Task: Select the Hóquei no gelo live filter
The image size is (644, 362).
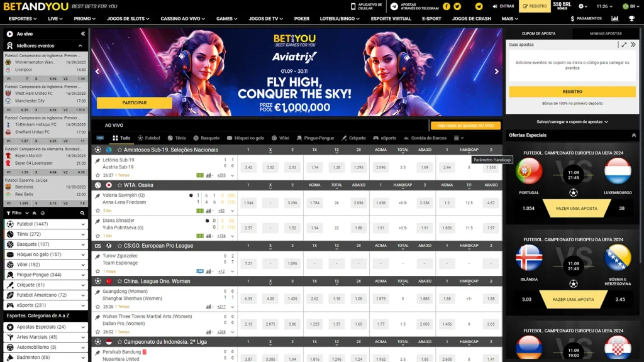Action: 245,138
